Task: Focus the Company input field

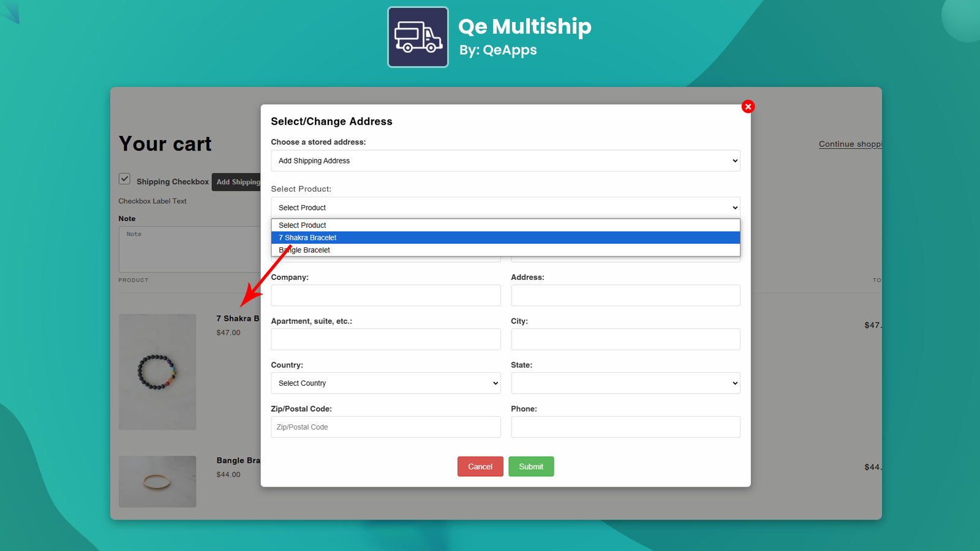Action: coord(386,295)
